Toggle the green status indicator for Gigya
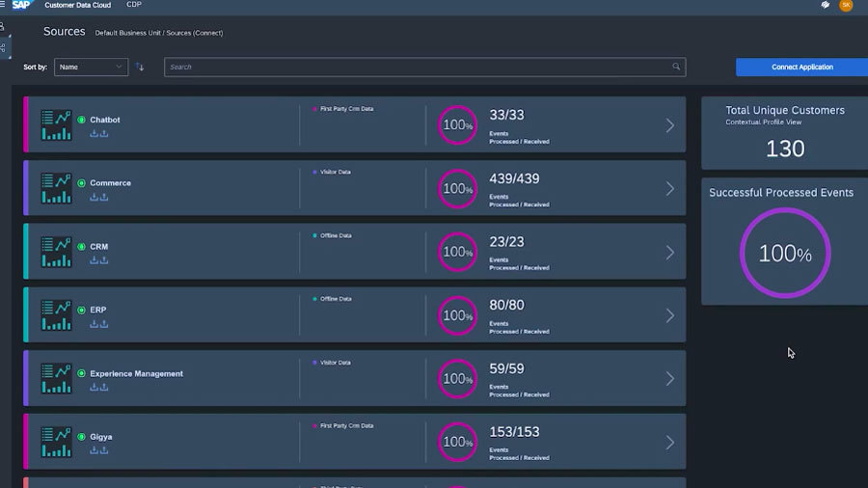 (x=81, y=437)
